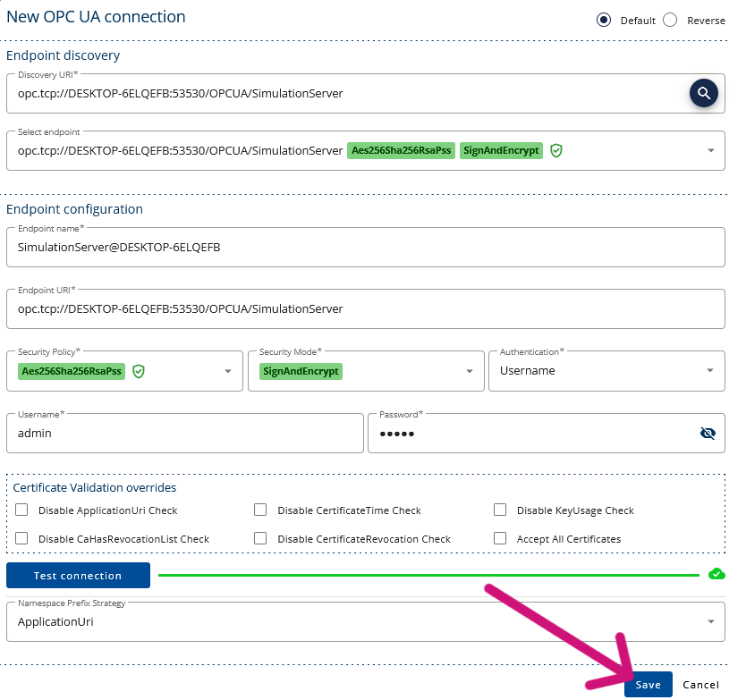Image resolution: width=729 pixels, height=700 pixels.
Task: Enable Accept All Certificates checkbox
Action: click(x=500, y=538)
